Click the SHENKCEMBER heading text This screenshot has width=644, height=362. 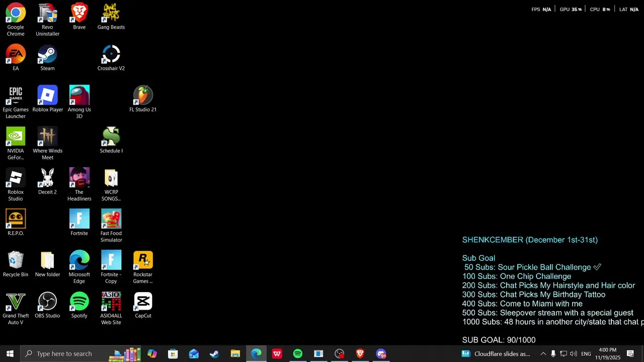530,240
